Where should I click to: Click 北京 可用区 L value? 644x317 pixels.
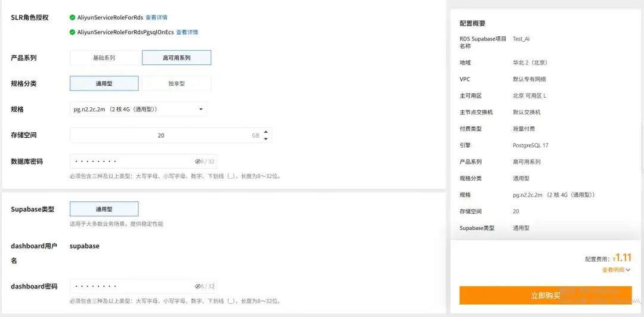(530, 96)
